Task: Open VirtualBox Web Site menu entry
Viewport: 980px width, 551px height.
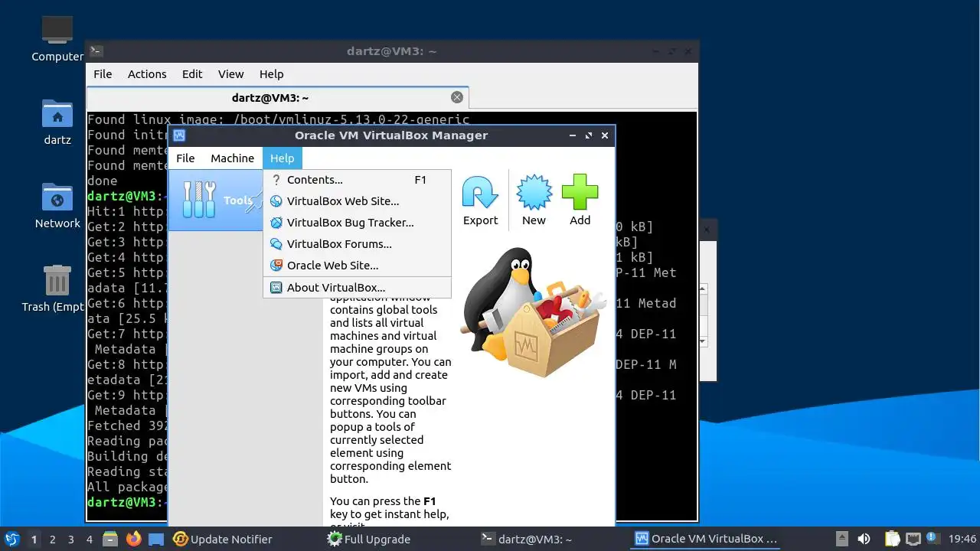Action: click(x=357, y=201)
